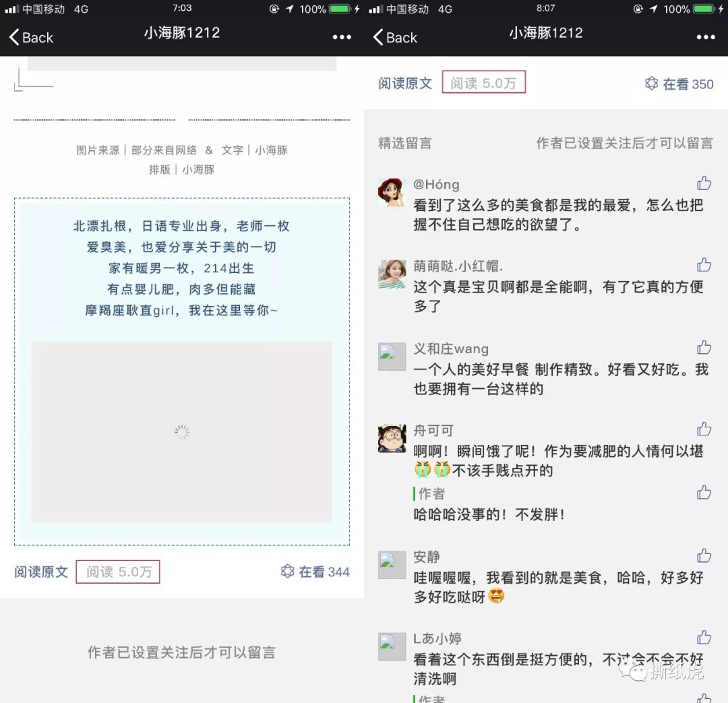Image resolution: width=728 pixels, height=703 pixels.
Task: Open the 阅读原文 link on the left screen
Action: 41,572
